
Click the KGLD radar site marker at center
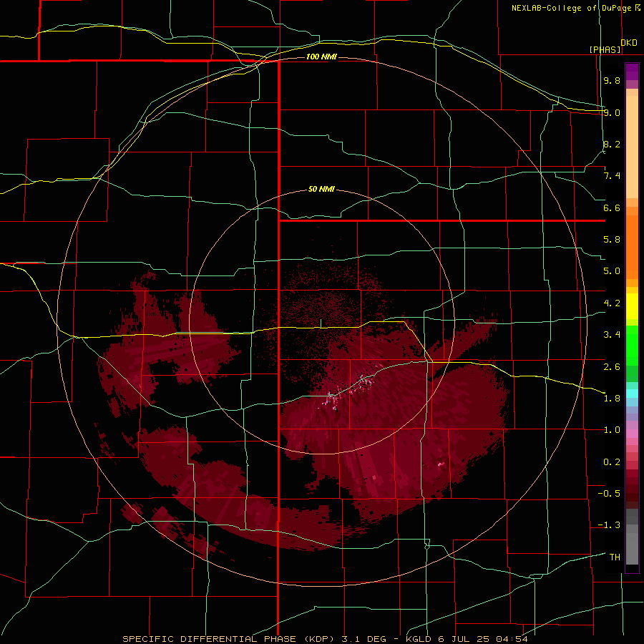point(321,323)
